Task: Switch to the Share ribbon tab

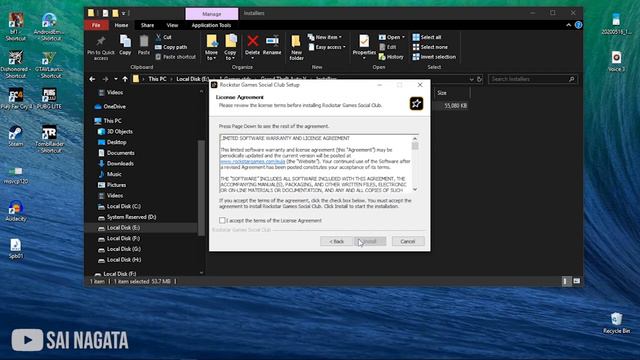Action: pyautogui.click(x=147, y=25)
